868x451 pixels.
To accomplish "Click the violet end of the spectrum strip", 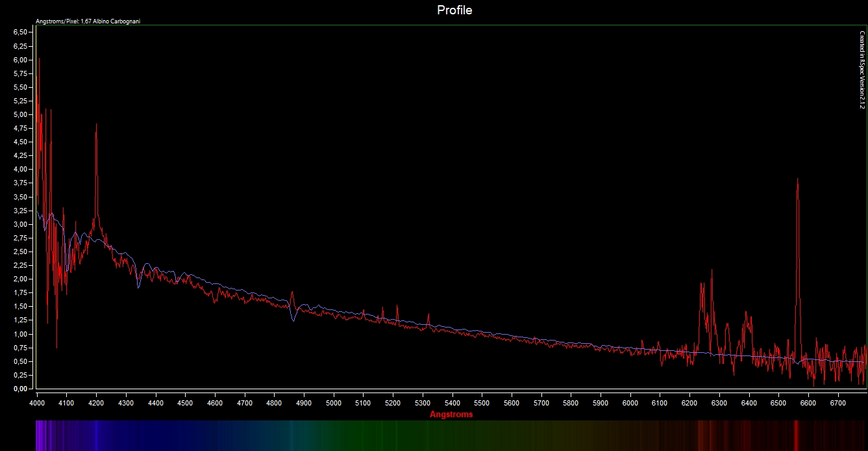I will coord(40,435).
